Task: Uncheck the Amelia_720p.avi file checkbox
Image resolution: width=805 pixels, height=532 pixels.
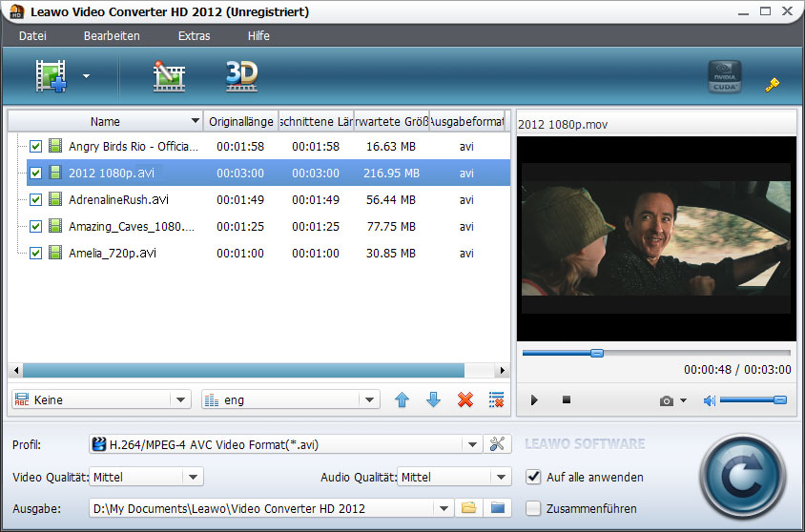Action: coord(35,253)
